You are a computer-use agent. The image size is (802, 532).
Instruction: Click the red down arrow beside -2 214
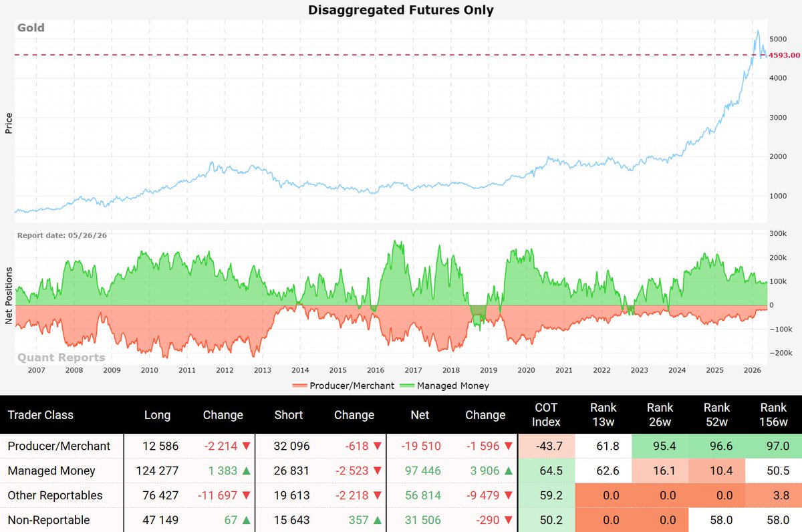coord(248,446)
